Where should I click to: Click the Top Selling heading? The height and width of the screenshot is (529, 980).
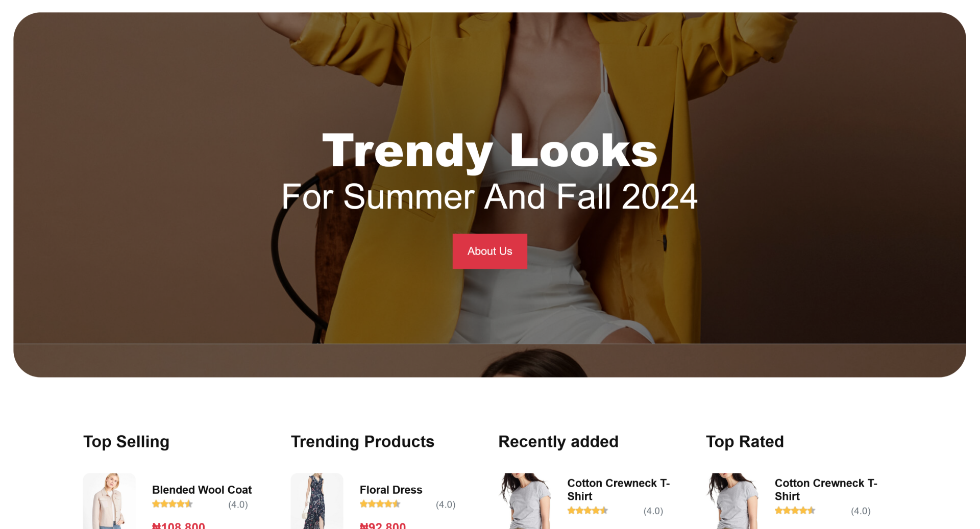(126, 442)
